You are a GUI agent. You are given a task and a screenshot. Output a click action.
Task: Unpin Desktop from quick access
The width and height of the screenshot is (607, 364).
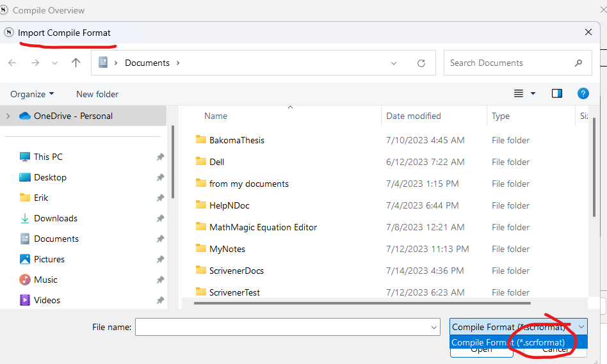(160, 178)
